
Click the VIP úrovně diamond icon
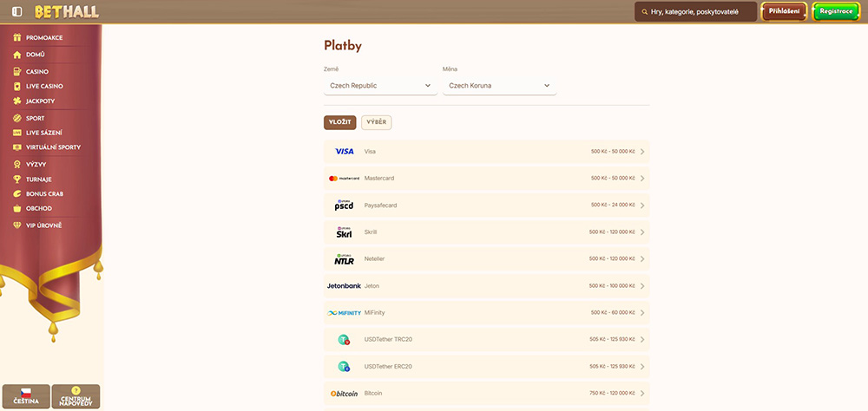pos(16,225)
